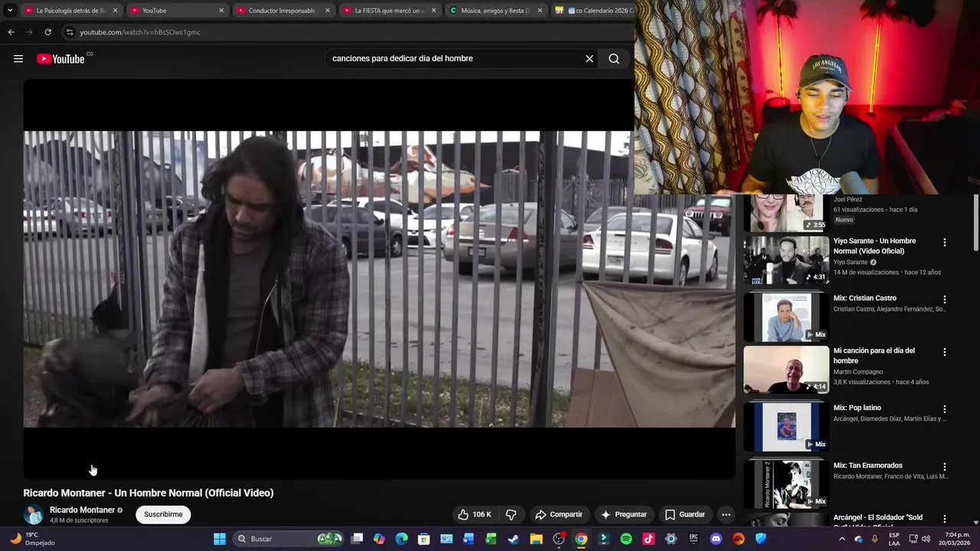The image size is (980, 551).
Task: Click the address bar URL
Action: [x=140, y=32]
